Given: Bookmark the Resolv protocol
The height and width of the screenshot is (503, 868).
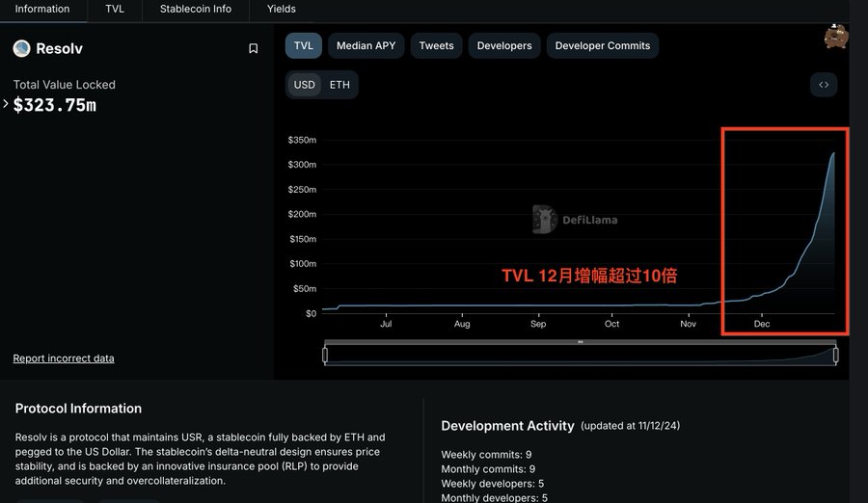Looking at the screenshot, I should (253, 49).
